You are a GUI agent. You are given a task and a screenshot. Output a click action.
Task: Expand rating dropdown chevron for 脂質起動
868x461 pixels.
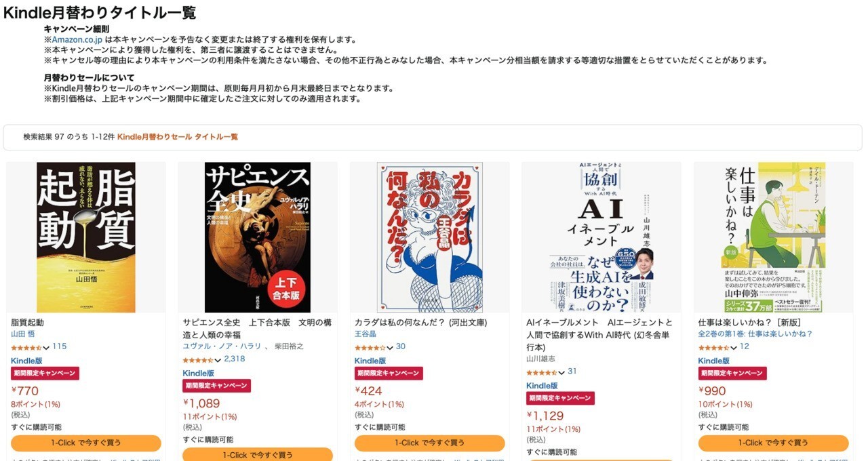[x=46, y=348]
